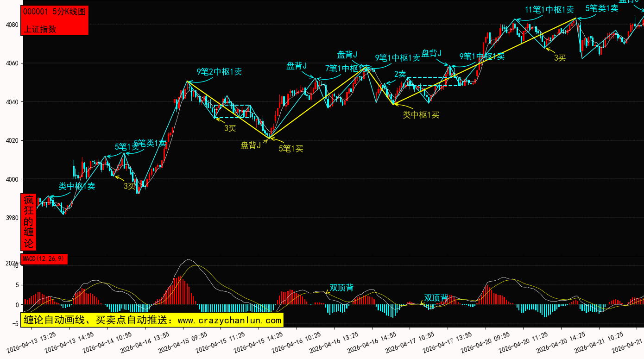
Task: Click the 11笔1中枢1卖 signal label
Action: (549, 10)
